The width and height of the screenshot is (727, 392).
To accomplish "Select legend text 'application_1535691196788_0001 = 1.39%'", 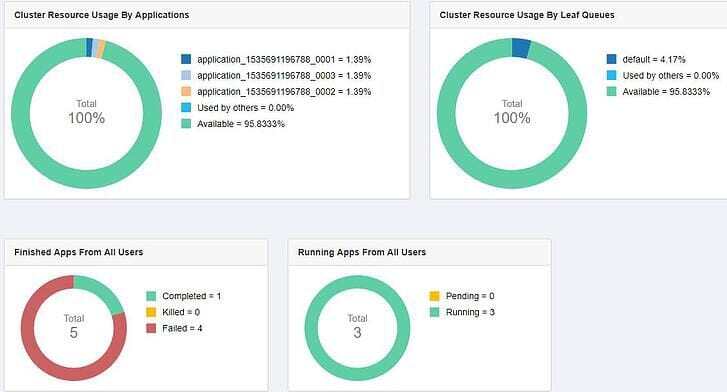I will (284, 59).
